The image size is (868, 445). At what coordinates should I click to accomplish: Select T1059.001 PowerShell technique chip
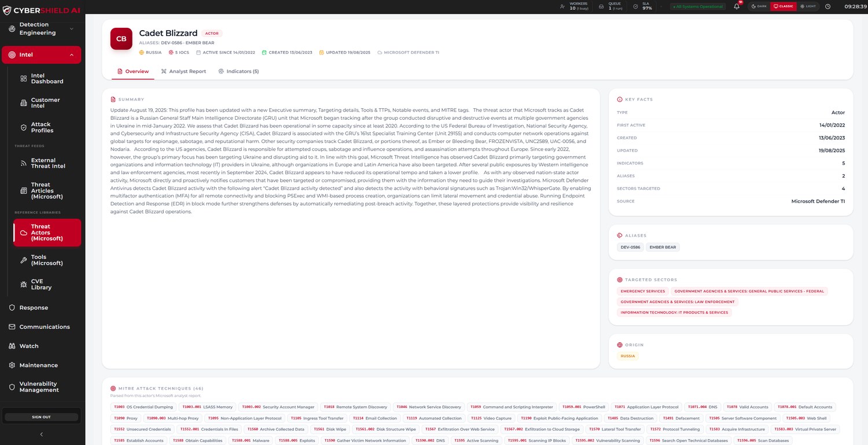(x=584, y=407)
